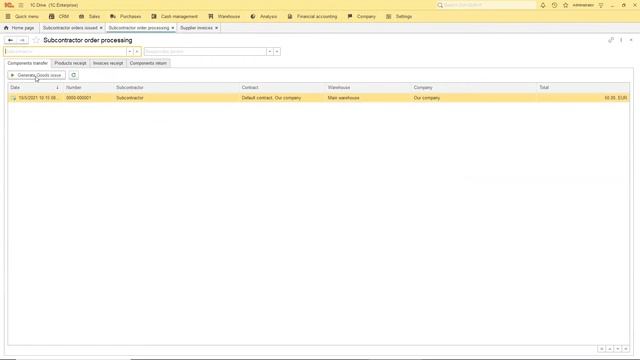Open the Cash management section
Image resolution: width=640 pixels, height=360 pixels.
tap(174, 16)
